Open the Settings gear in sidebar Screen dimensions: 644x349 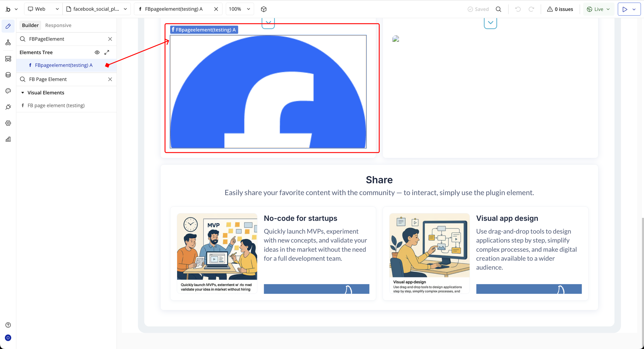8,123
